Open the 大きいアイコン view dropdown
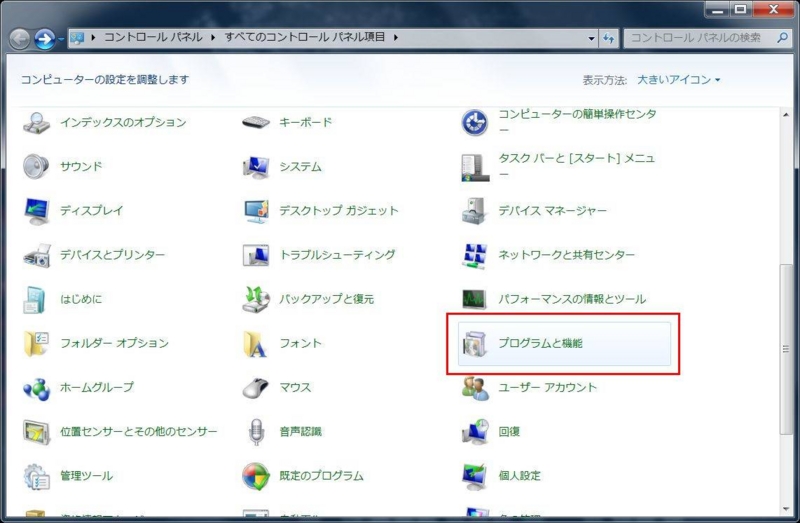Screen dimensions: 800x523 679,80
